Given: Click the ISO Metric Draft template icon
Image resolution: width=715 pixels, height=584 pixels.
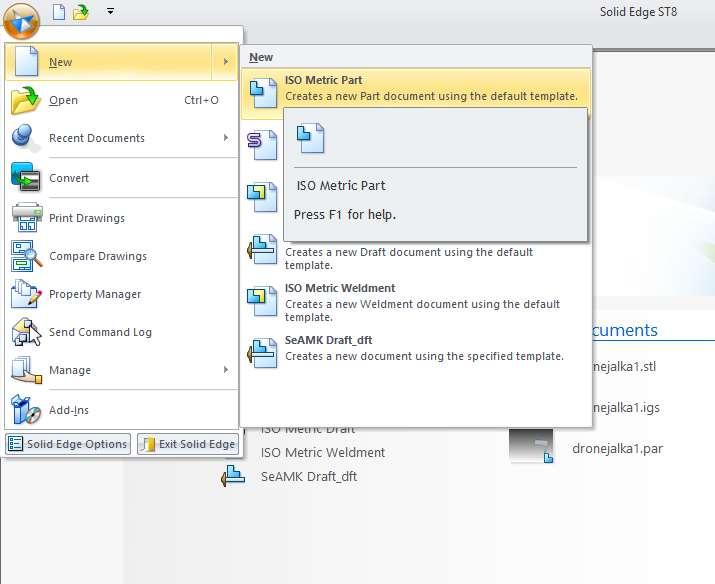Looking at the screenshot, I should point(262,249).
